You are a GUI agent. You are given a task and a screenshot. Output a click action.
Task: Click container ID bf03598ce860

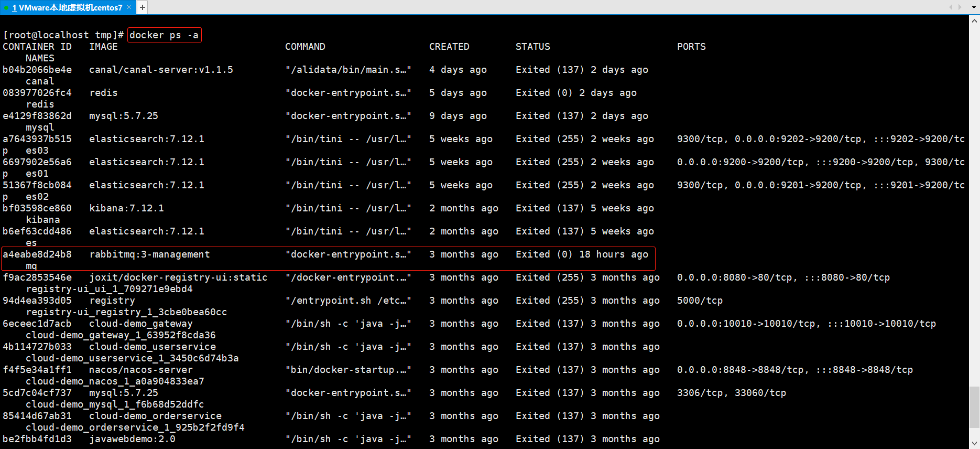point(37,208)
